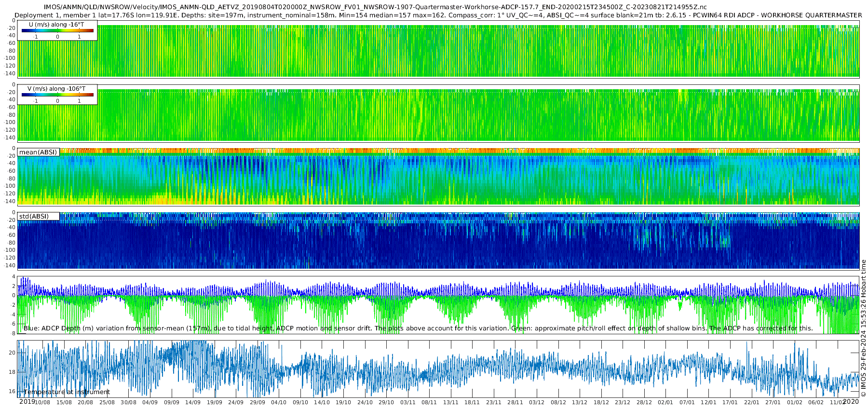Click the V velocity colorbar legend
868x410 pixels.
coord(57,95)
